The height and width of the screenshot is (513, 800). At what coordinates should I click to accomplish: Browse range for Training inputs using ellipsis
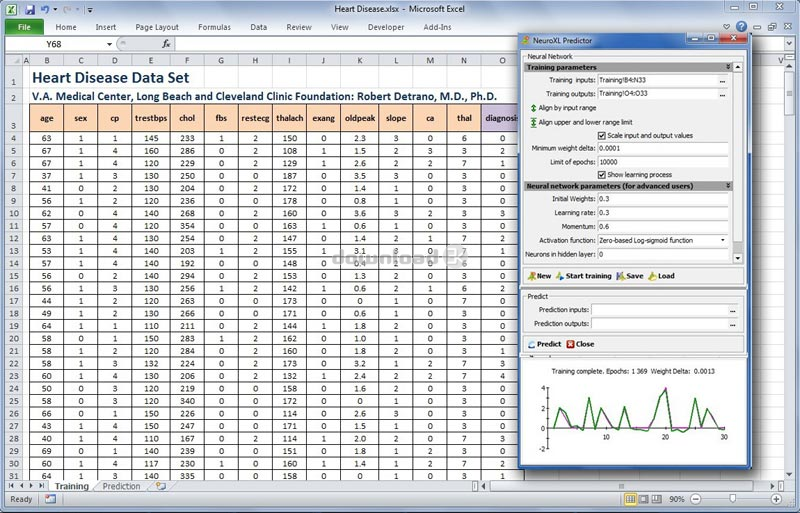pyautogui.click(x=722, y=81)
